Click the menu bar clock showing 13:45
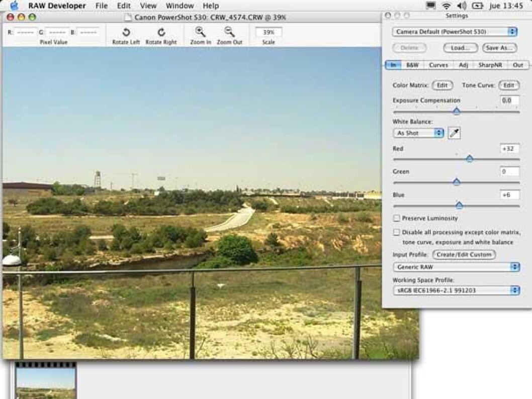Viewport: 532px width, 399px height. pyautogui.click(x=506, y=6)
